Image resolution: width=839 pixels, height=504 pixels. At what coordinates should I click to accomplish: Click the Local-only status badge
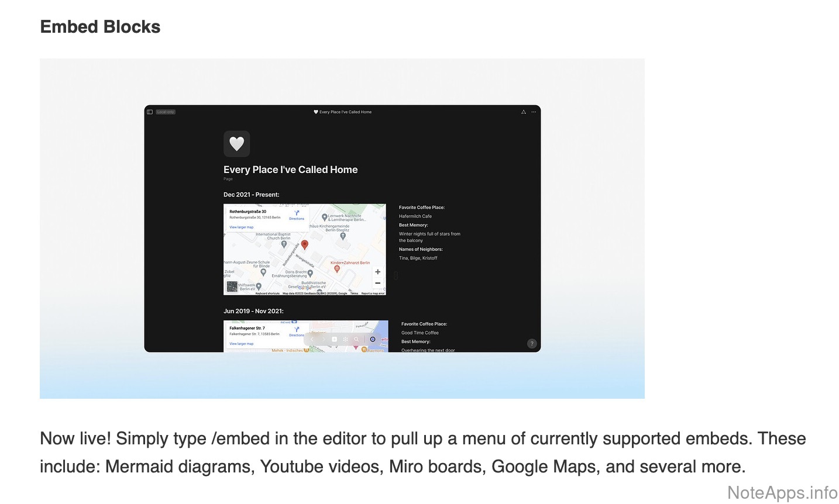tap(166, 112)
